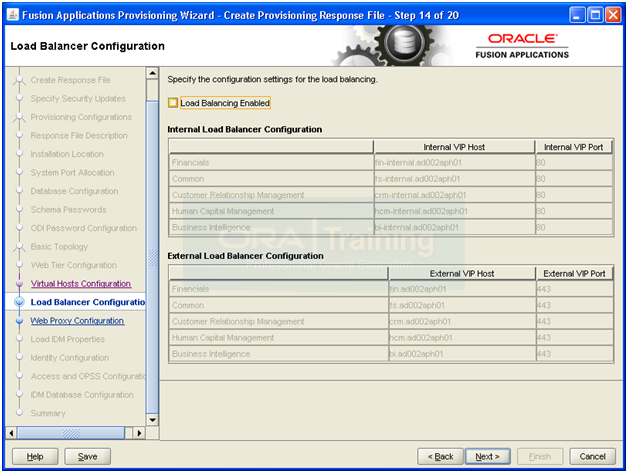
Task: Click the step bullet icon beside Web Proxy Configuration
Action: click(19, 321)
